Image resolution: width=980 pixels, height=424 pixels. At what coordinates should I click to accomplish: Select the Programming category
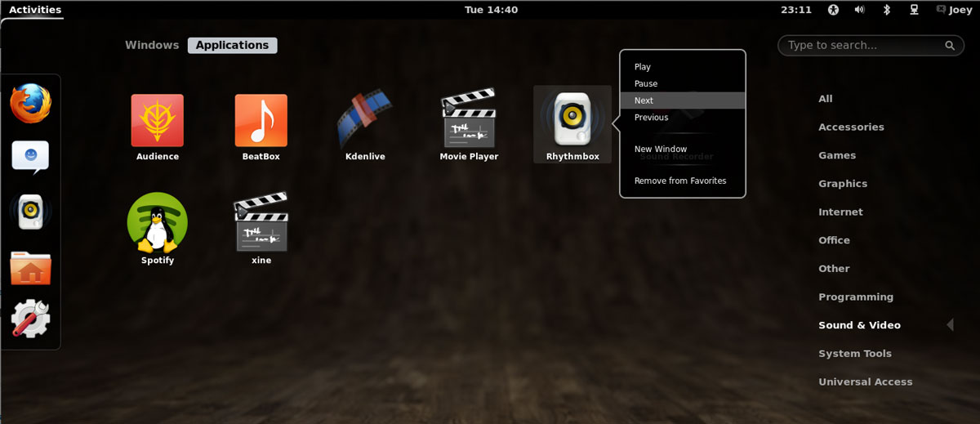[x=856, y=297]
